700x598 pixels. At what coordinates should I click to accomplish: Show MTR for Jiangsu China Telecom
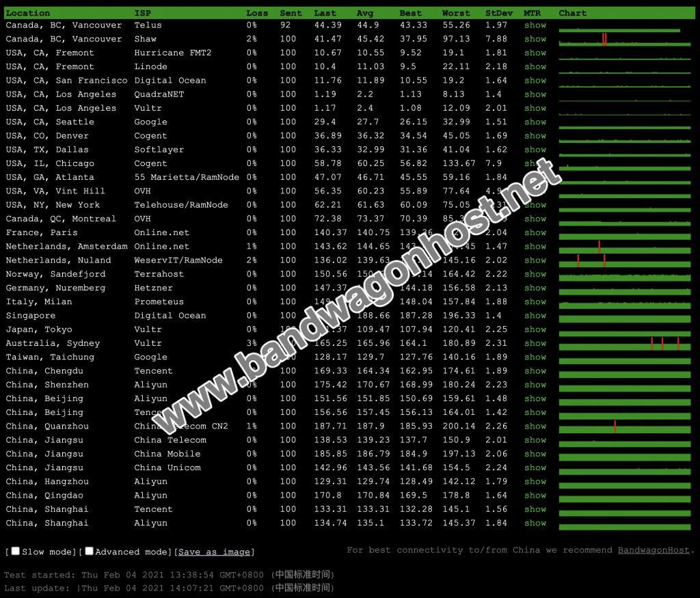535,440
